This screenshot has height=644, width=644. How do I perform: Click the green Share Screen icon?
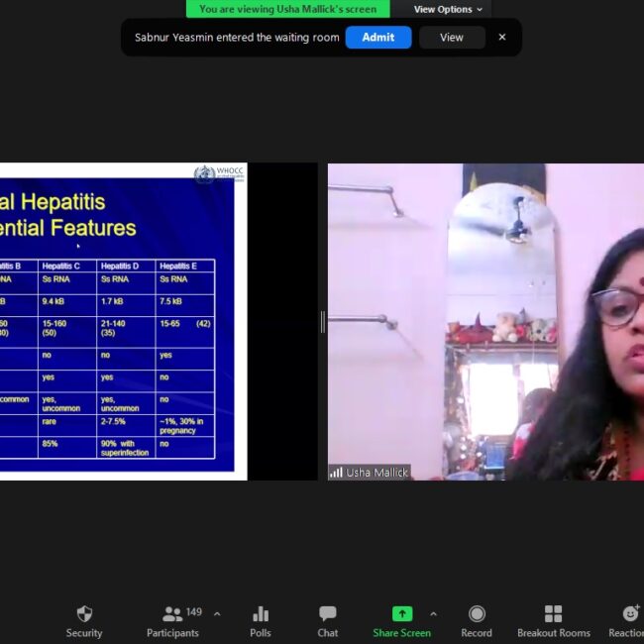pyautogui.click(x=401, y=614)
